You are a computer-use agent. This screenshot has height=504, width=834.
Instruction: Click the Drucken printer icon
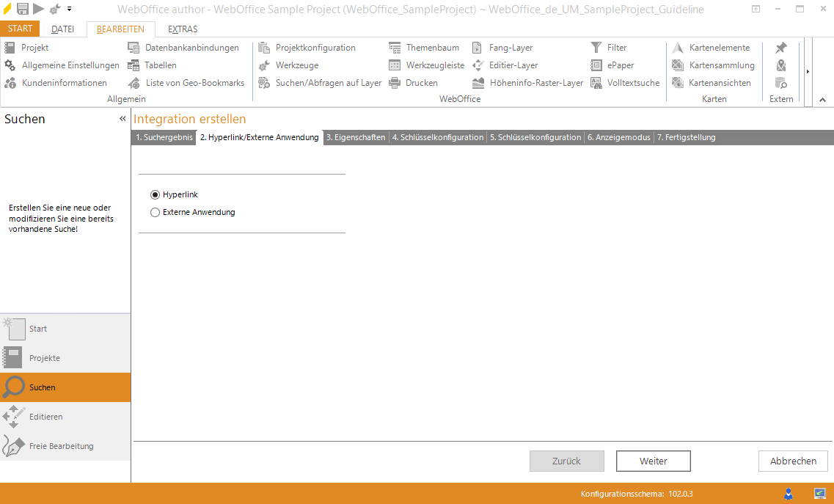coord(395,83)
